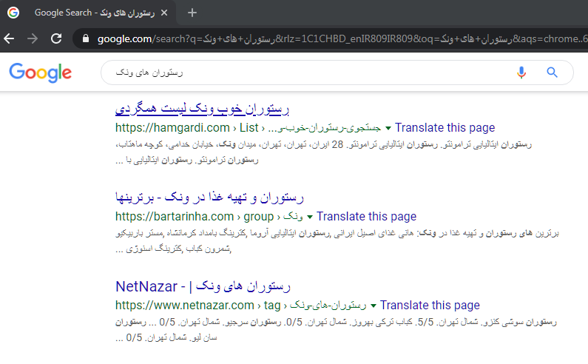
Task: Click the bartarinha result snippet text
Action: coord(337,241)
